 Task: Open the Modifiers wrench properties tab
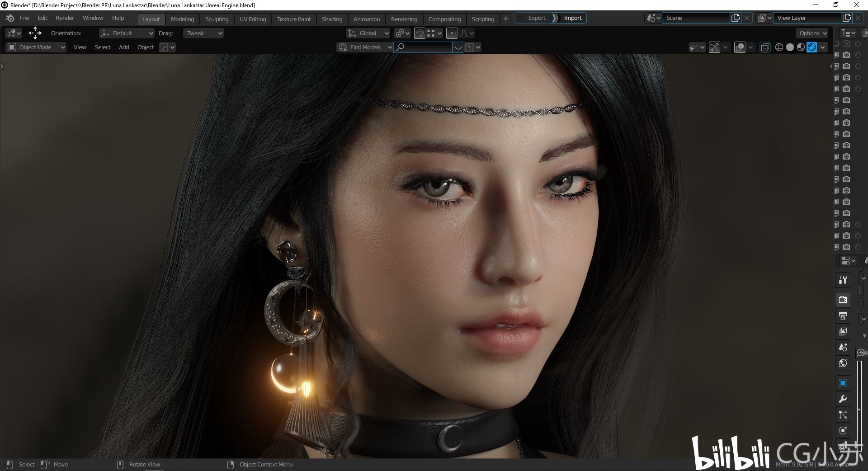843,399
